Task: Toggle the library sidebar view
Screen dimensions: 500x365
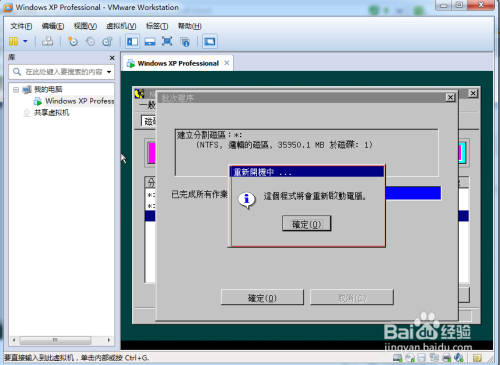Action: point(132,42)
